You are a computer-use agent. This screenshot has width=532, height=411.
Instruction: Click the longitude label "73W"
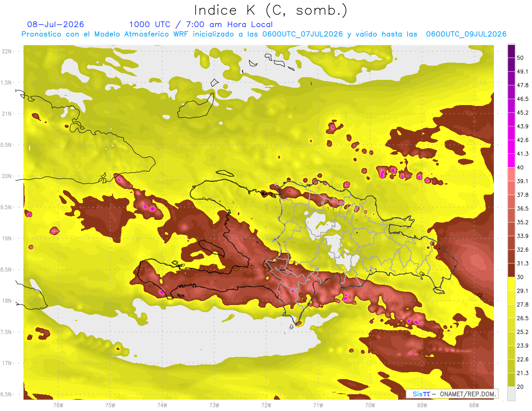pyautogui.click(x=214, y=405)
